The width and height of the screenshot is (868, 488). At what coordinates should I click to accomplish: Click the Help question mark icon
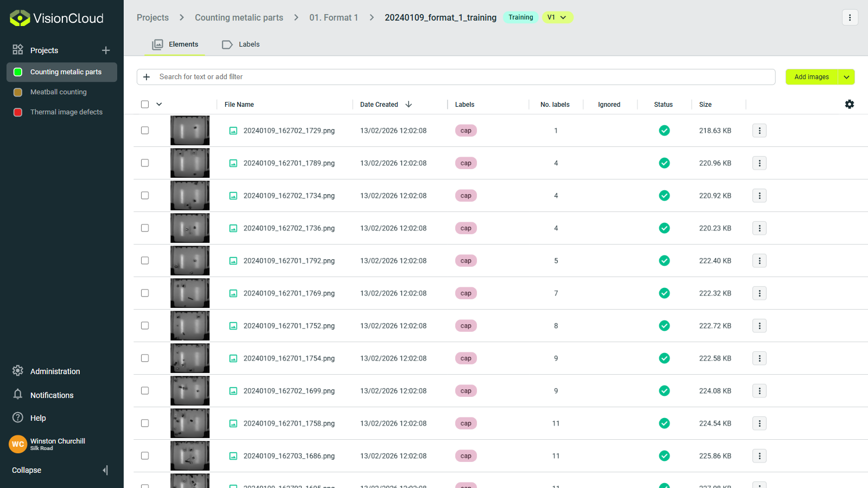18,418
